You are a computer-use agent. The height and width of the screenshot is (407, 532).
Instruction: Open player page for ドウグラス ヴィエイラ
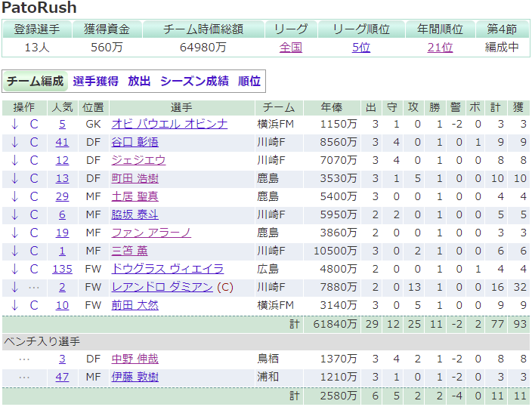click(x=168, y=270)
